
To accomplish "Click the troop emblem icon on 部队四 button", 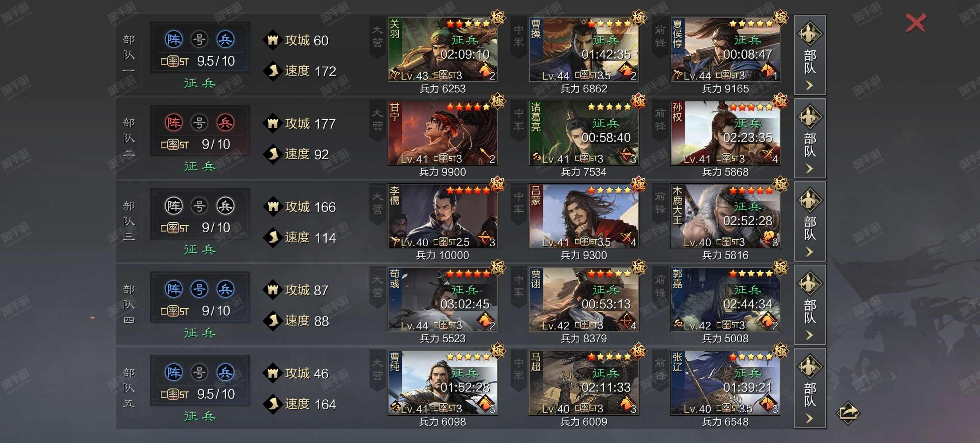I will 810,284.
